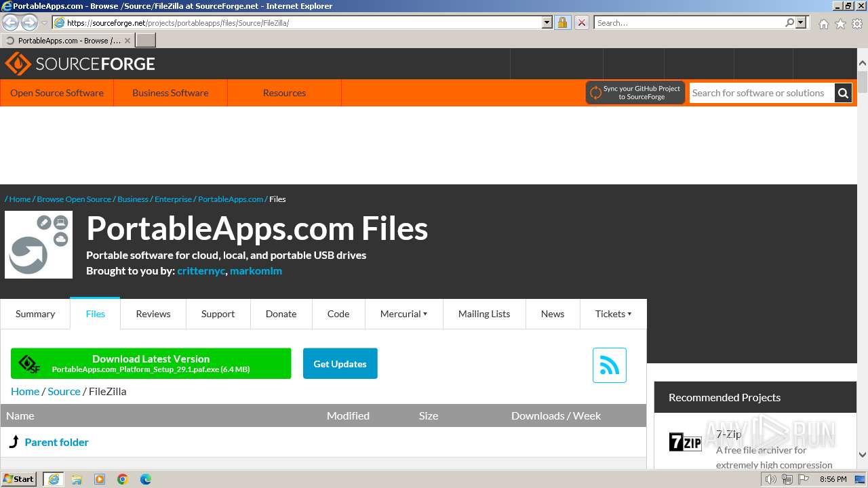Click the magnifier in browser search box
868x488 pixels.
(x=789, y=22)
